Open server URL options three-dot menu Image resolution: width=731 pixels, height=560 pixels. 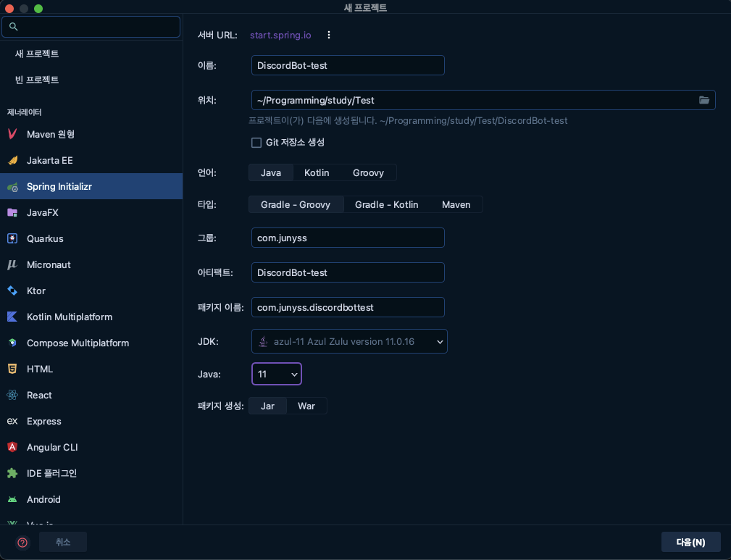[x=329, y=35]
